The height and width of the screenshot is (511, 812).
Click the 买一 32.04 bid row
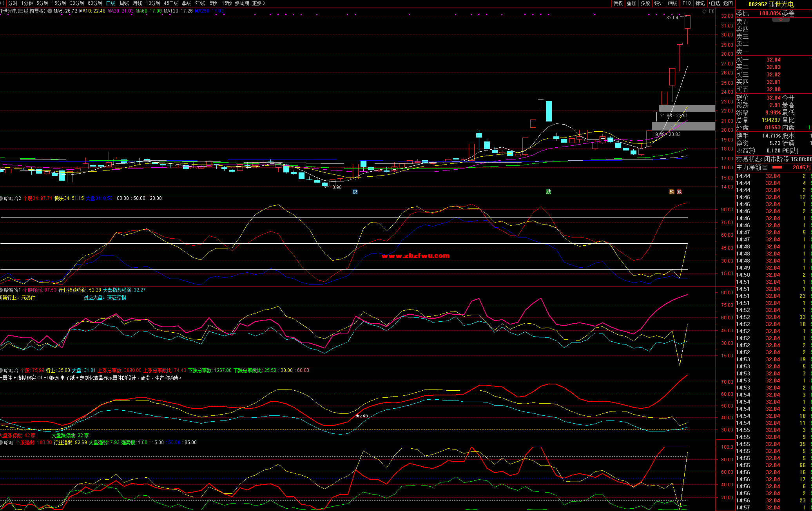pos(774,60)
